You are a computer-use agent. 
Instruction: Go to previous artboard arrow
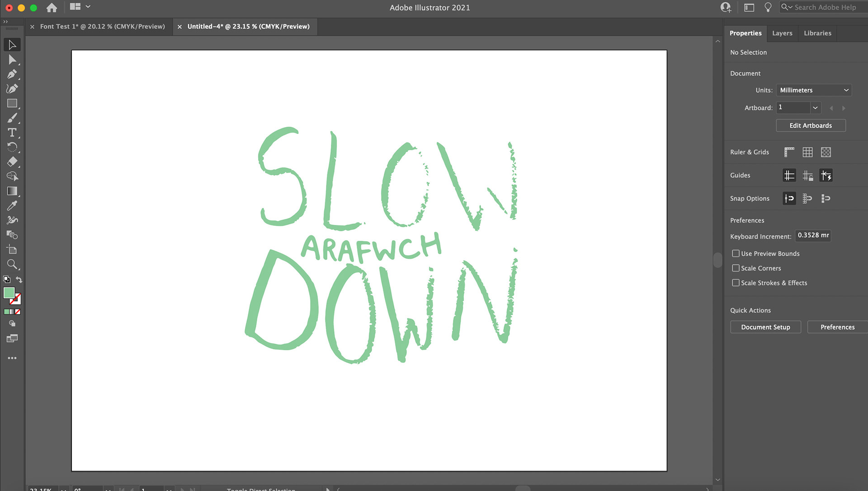[x=831, y=108]
